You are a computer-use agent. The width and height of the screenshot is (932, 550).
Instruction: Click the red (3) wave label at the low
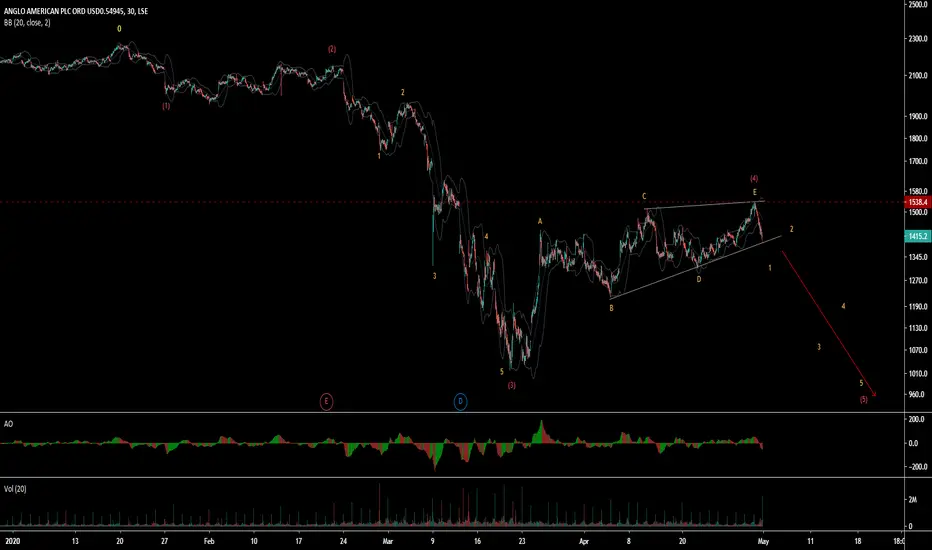(512, 385)
